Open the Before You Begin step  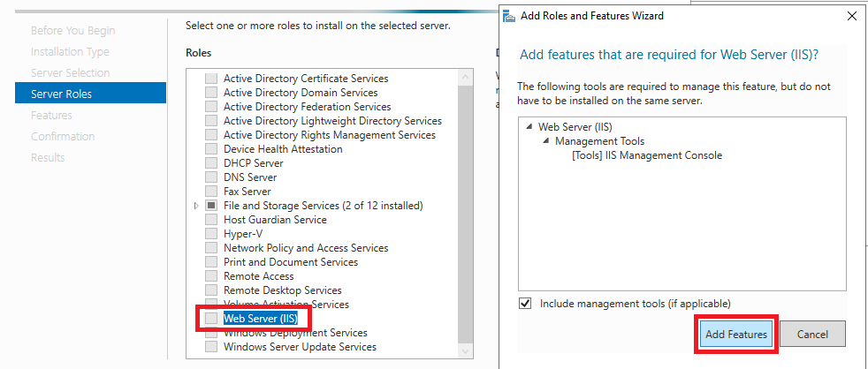(x=72, y=30)
